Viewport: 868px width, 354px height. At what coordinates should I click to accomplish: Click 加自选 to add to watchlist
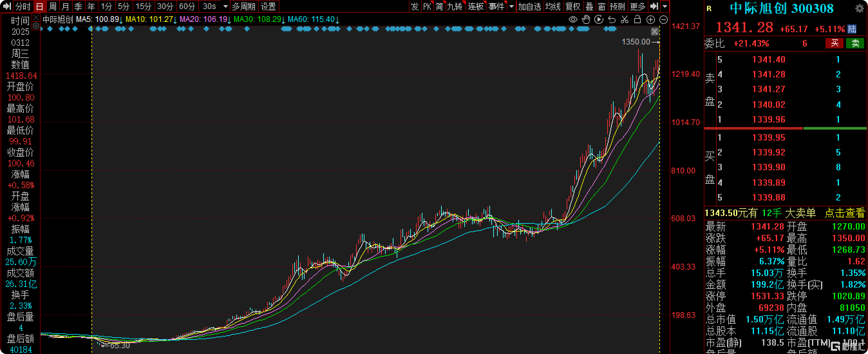coord(529,6)
